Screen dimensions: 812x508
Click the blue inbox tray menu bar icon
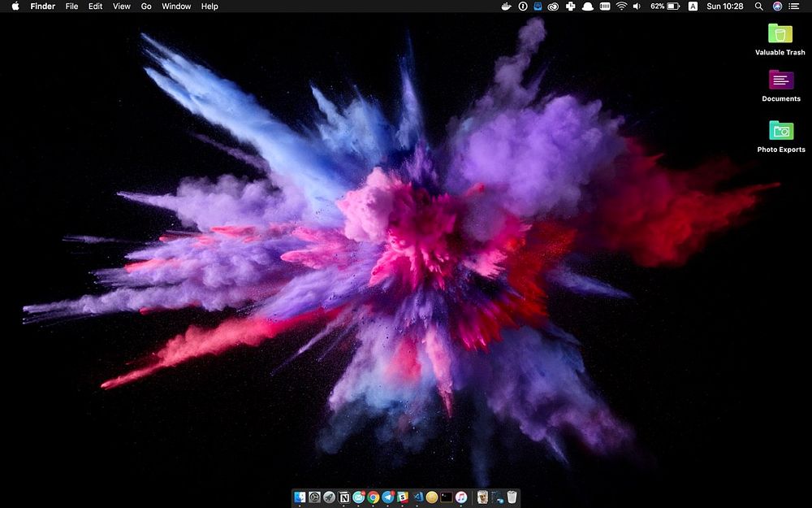[538, 7]
